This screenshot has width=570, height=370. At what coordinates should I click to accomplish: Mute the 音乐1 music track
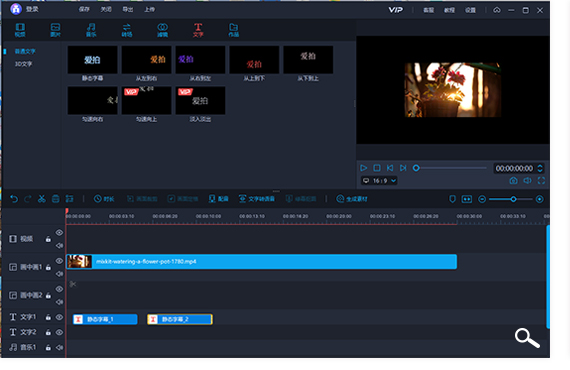[59, 347]
